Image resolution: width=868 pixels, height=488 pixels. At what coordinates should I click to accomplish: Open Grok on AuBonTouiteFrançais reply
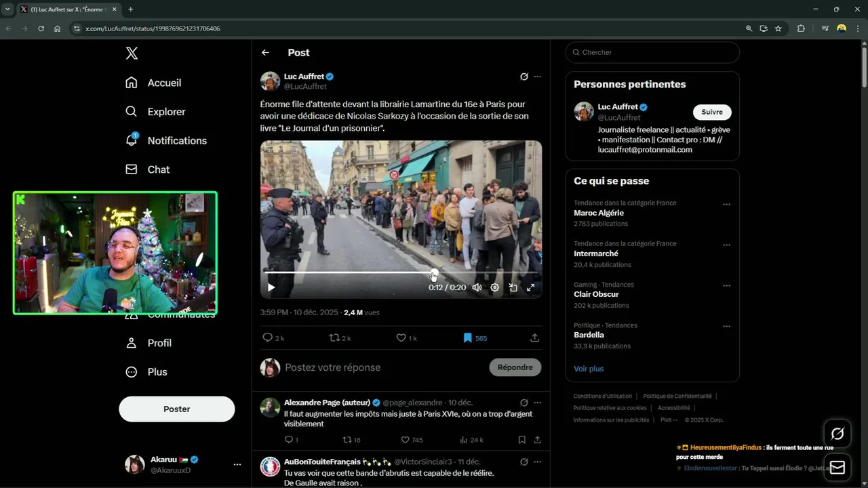524,462
